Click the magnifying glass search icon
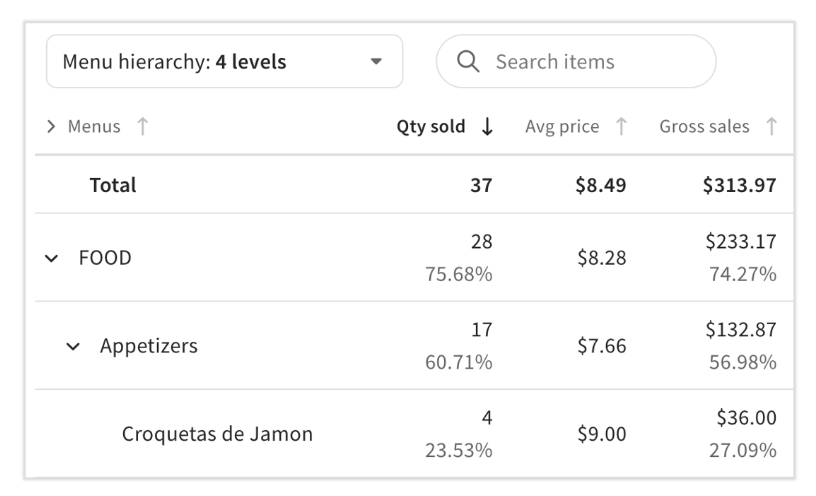Screen dimensions: 816x496 pos(468,61)
